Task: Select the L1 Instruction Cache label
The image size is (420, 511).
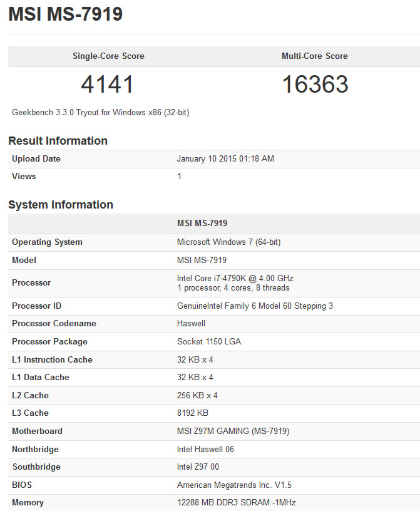Action: click(x=52, y=359)
